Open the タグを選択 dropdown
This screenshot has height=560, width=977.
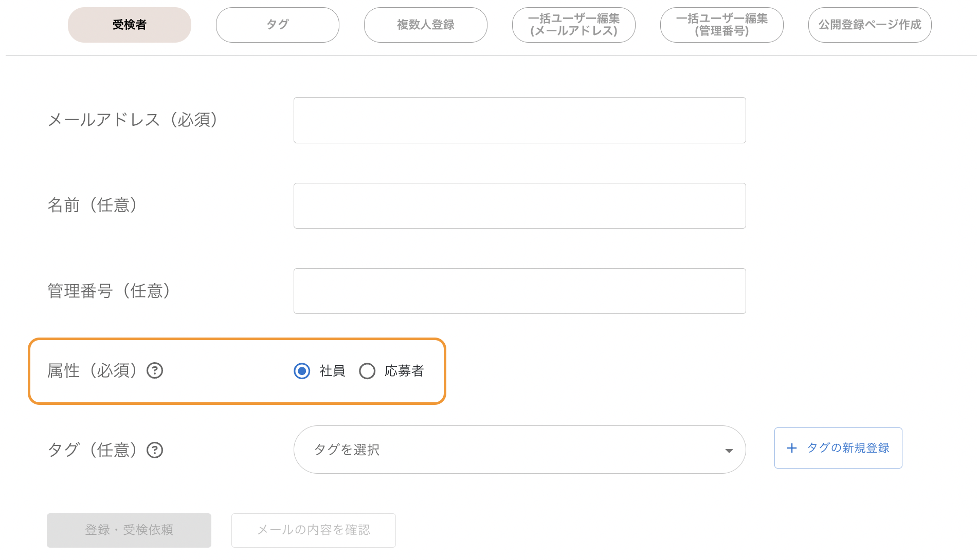point(519,450)
